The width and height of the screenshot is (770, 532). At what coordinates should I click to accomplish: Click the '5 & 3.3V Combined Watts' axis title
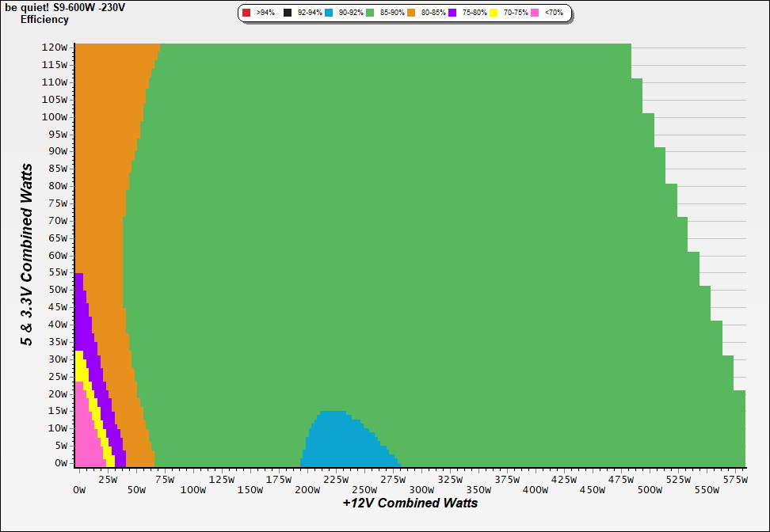pyautogui.click(x=27, y=255)
